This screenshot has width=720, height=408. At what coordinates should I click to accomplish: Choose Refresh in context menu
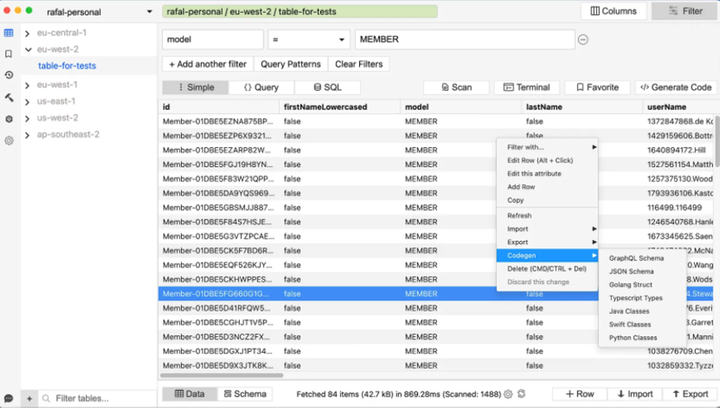point(547,216)
